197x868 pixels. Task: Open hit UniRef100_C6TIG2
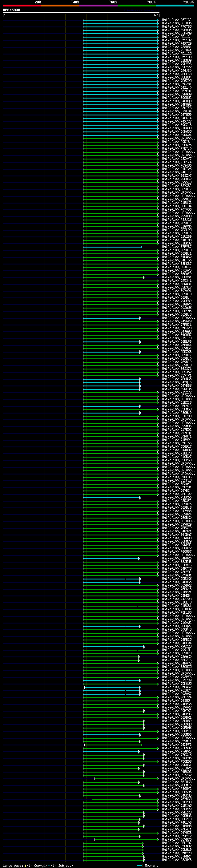tap(177, 20)
